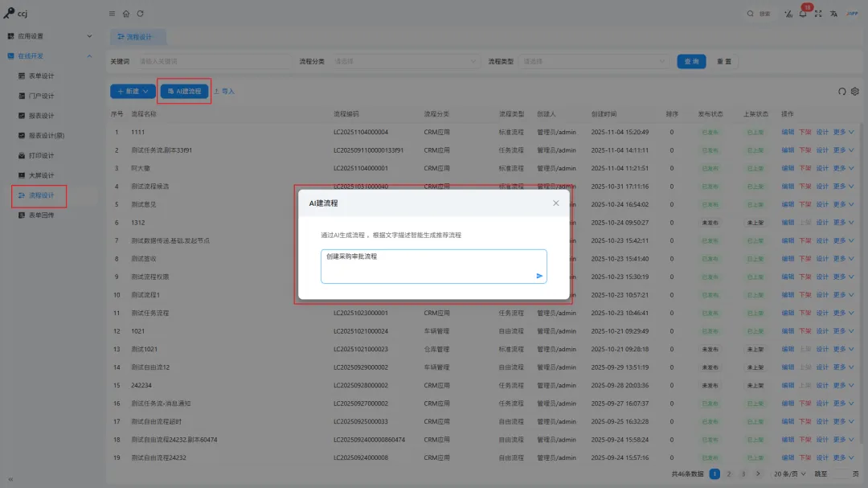Open the 20条/页 page size dropdown
This screenshot has height=488, width=868.
tap(789, 474)
